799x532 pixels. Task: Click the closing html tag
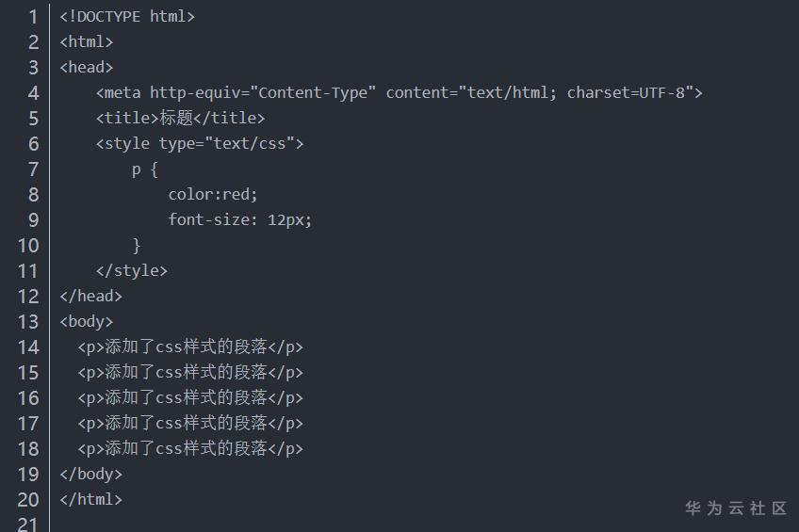pyautogui.click(x=90, y=500)
